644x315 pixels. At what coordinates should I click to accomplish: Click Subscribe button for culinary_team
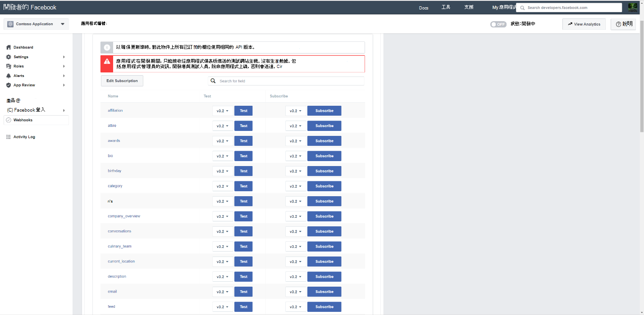point(324,247)
